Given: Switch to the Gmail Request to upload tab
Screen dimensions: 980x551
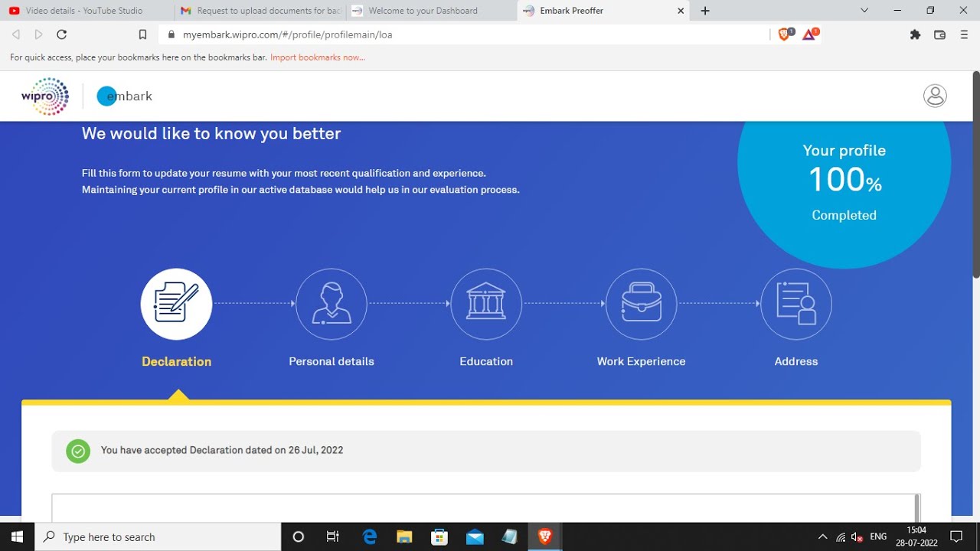Looking at the screenshot, I should (260, 11).
